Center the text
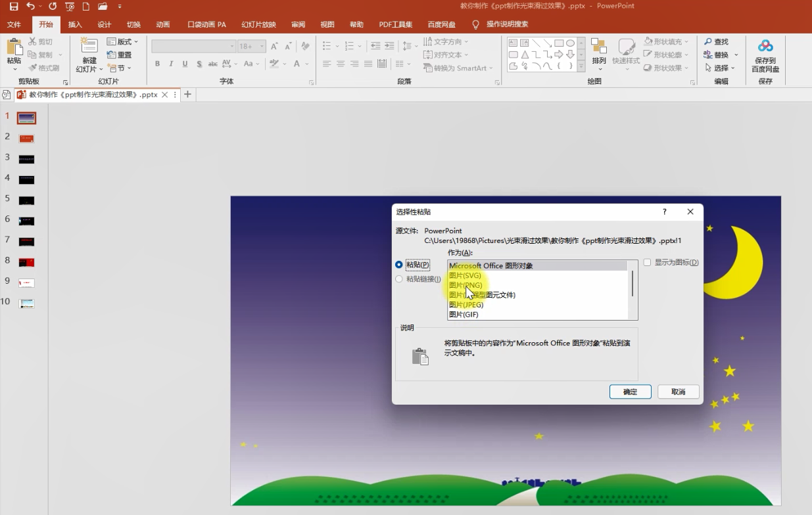The height and width of the screenshot is (515, 812). point(341,64)
